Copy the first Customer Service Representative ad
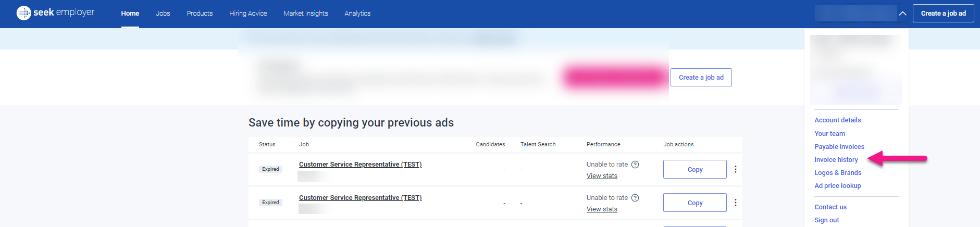Image resolution: width=980 pixels, height=227 pixels. point(694,169)
